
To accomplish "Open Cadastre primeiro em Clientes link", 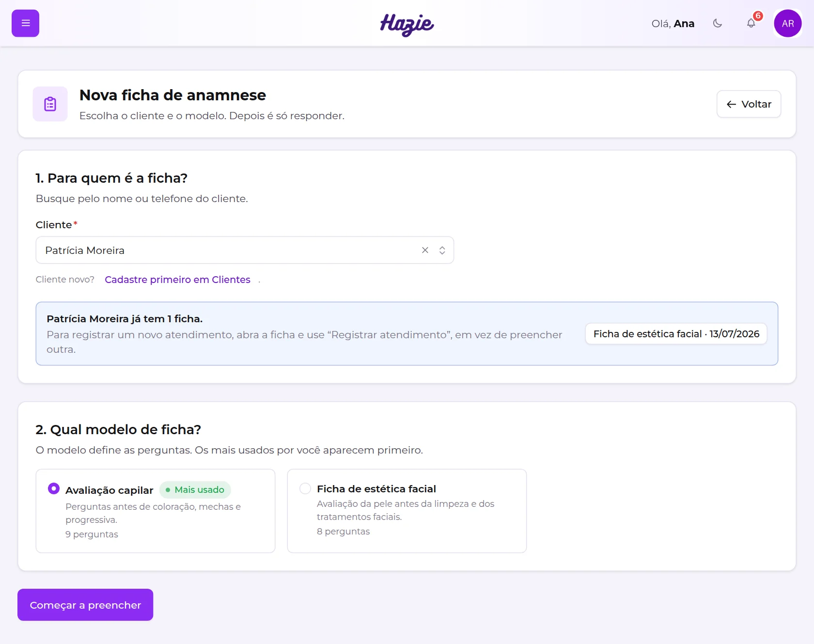I will (x=177, y=280).
